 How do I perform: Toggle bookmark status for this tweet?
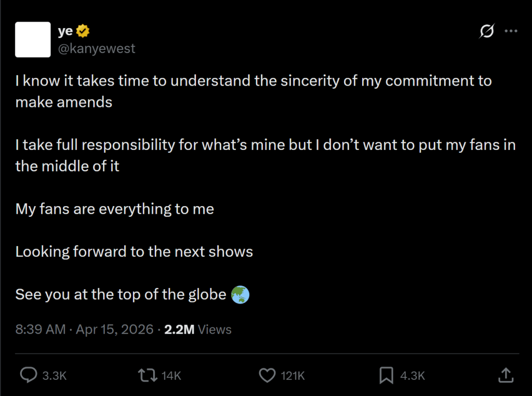[386, 375]
